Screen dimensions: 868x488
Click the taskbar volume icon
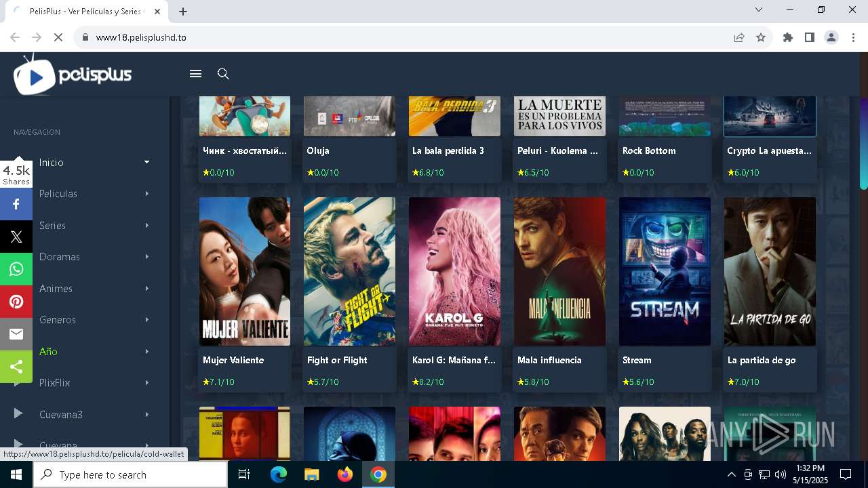pos(780,474)
